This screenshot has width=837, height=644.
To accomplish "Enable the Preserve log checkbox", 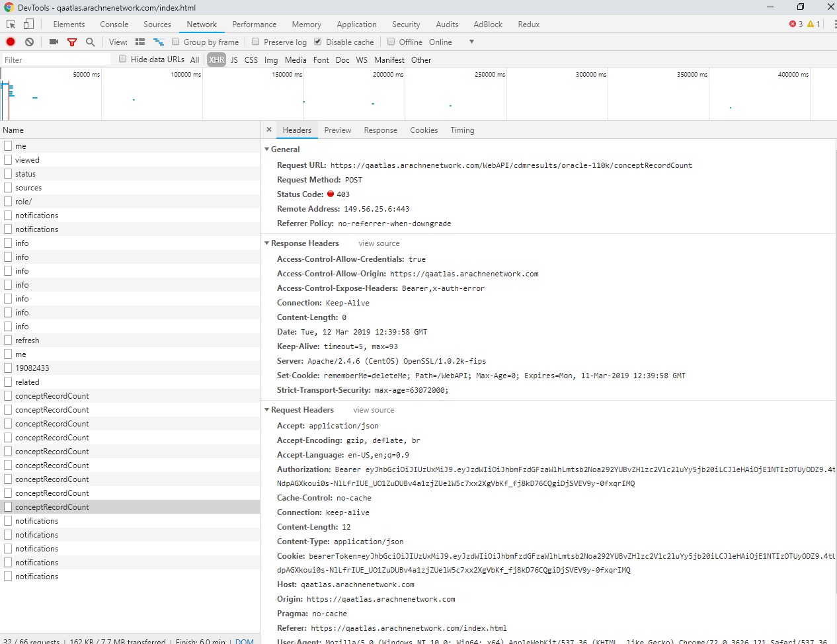I will click(255, 42).
